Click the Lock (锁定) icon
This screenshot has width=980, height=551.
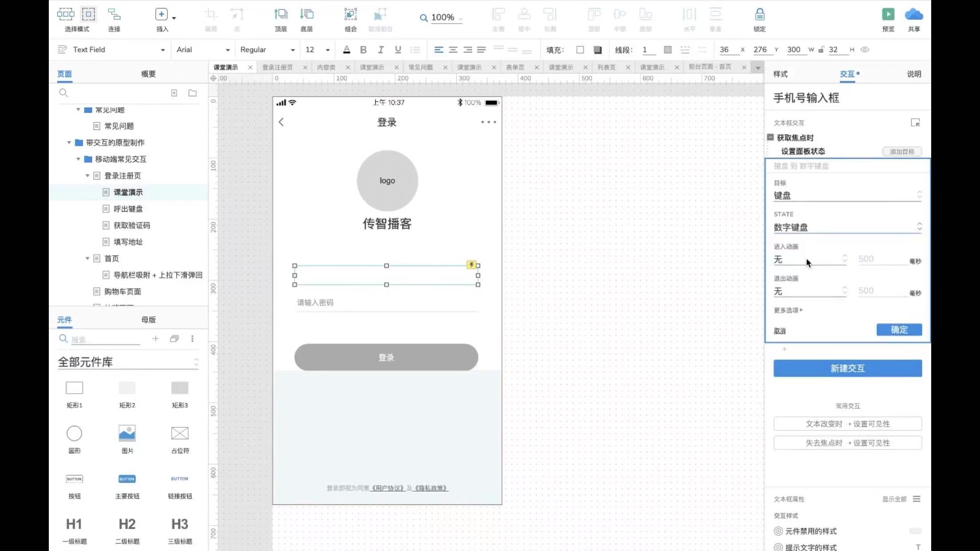click(759, 15)
